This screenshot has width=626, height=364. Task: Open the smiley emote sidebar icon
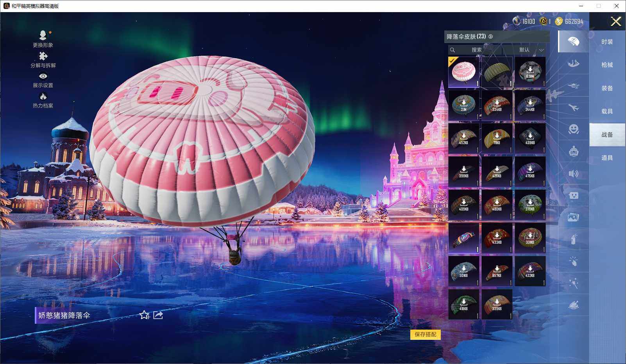573,129
